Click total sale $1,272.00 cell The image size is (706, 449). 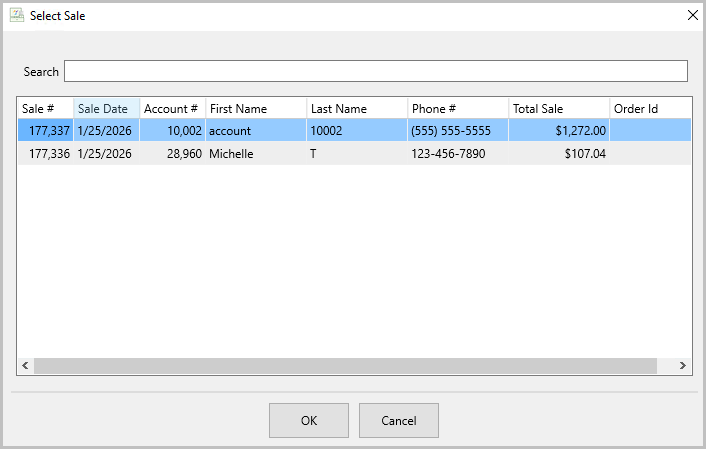pos(559,131)
